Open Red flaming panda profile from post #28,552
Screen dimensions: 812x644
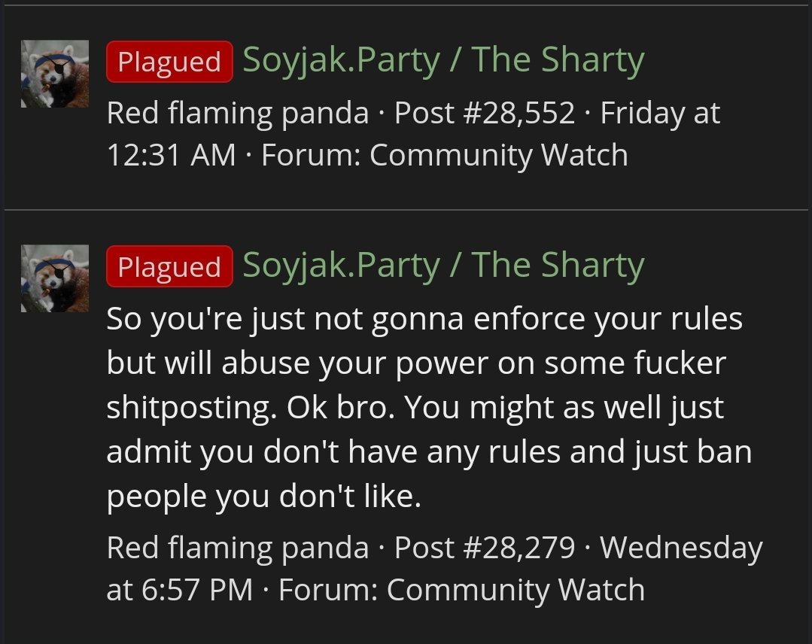point(238,114)
